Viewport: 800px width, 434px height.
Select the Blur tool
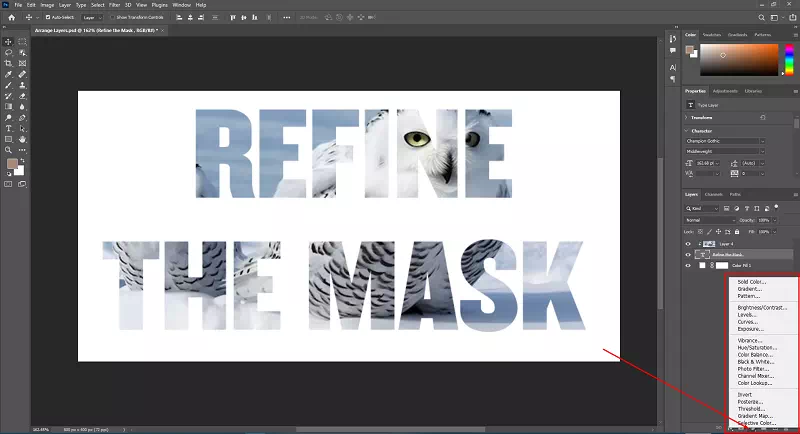pyautogui.click(x=22, y=107)
